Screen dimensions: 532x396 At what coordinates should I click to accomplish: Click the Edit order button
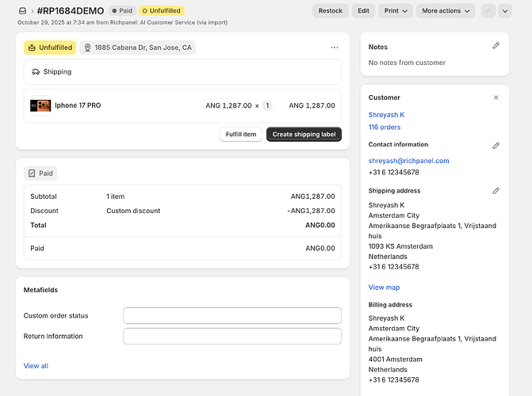363,11
